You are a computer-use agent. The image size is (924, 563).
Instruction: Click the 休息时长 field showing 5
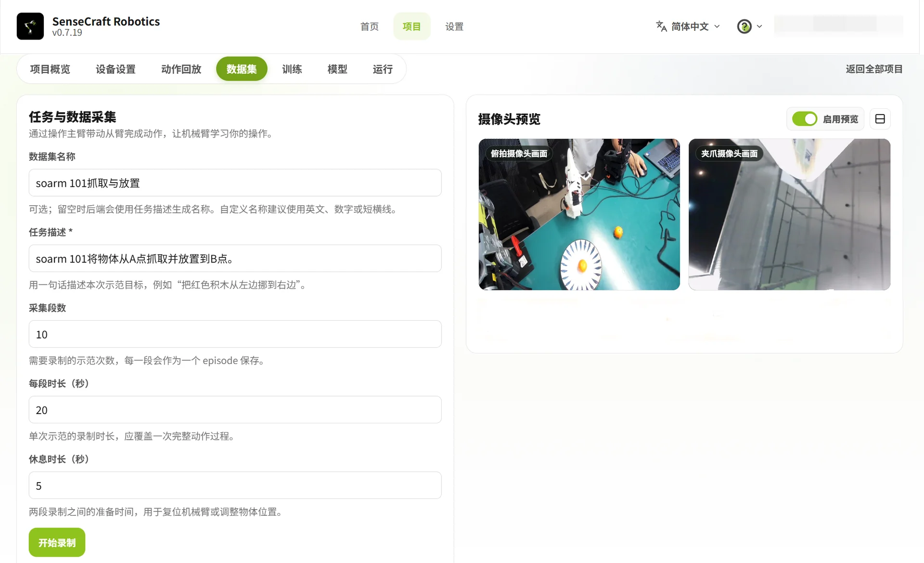[235, 485]
